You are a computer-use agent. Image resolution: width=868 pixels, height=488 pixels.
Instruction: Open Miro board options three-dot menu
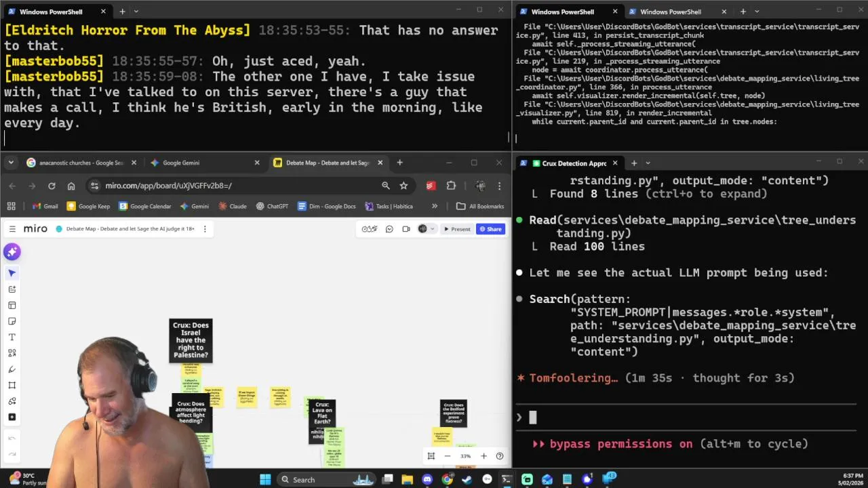click(x=205, y=229)
